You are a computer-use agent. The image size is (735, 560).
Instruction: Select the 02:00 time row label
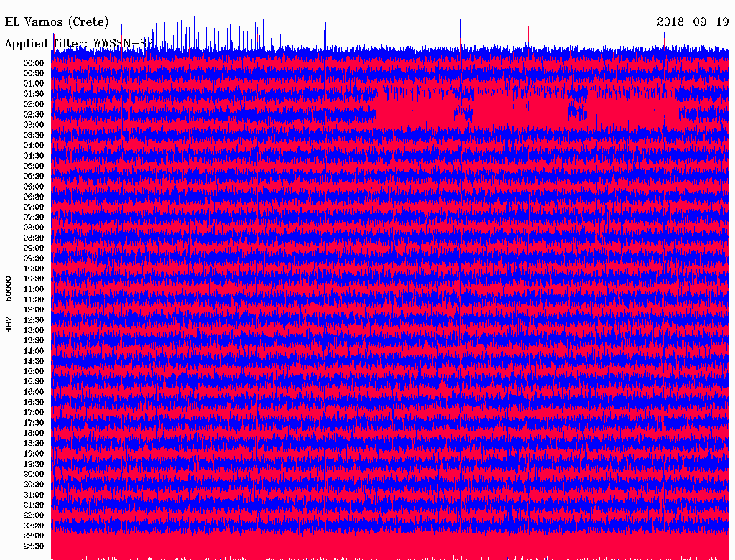coord(34,104)
